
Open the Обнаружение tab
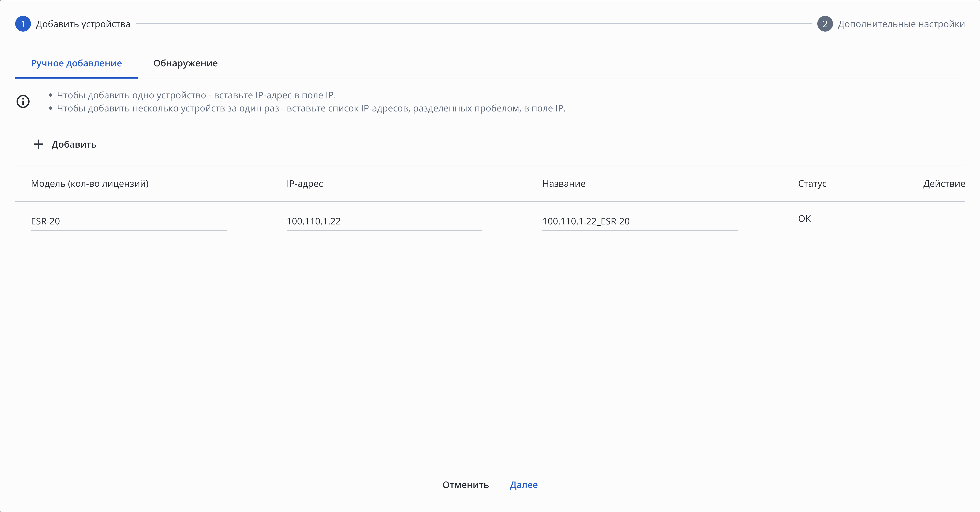tap(185, 63)
